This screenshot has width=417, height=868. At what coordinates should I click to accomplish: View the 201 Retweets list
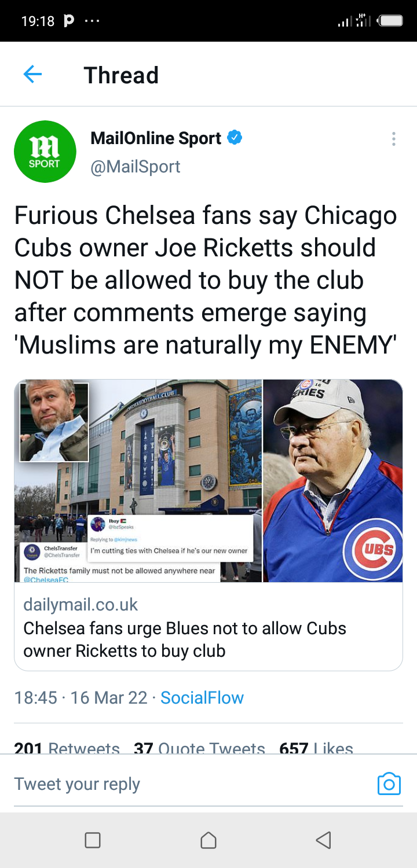point(67,747)
